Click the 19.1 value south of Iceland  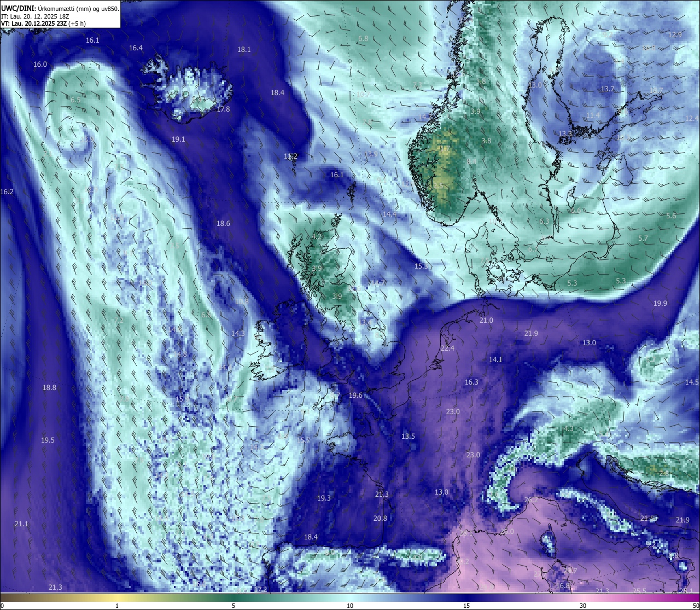[x=178, y=140]
